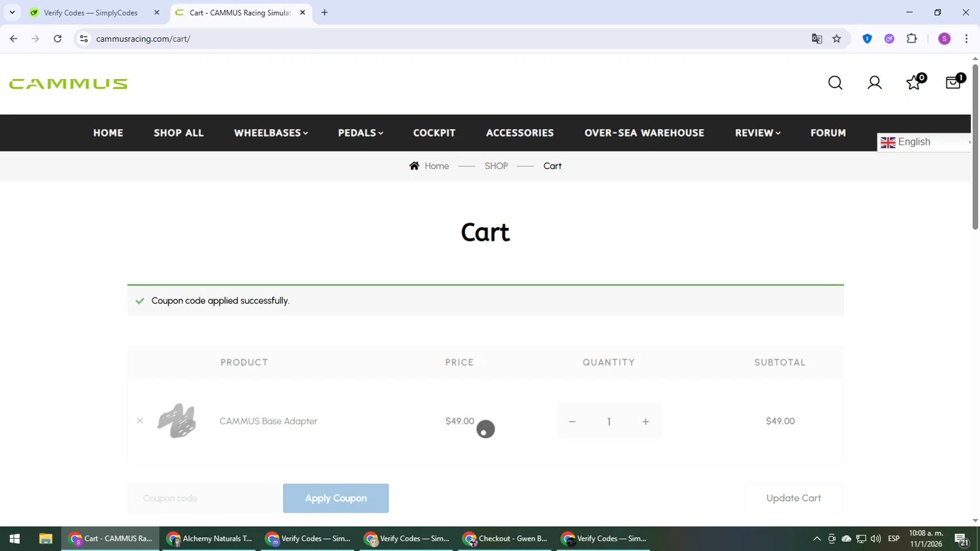This screenshot has width=980, height=551.
Task: Expand the WHEELBASES dropdown menu
Action: click(271, 133)
